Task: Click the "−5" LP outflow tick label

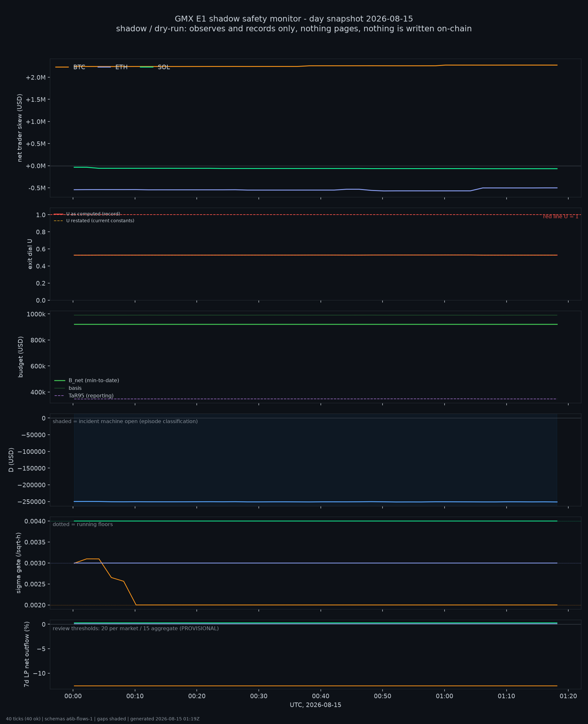Action: click(x=41, y=649)
